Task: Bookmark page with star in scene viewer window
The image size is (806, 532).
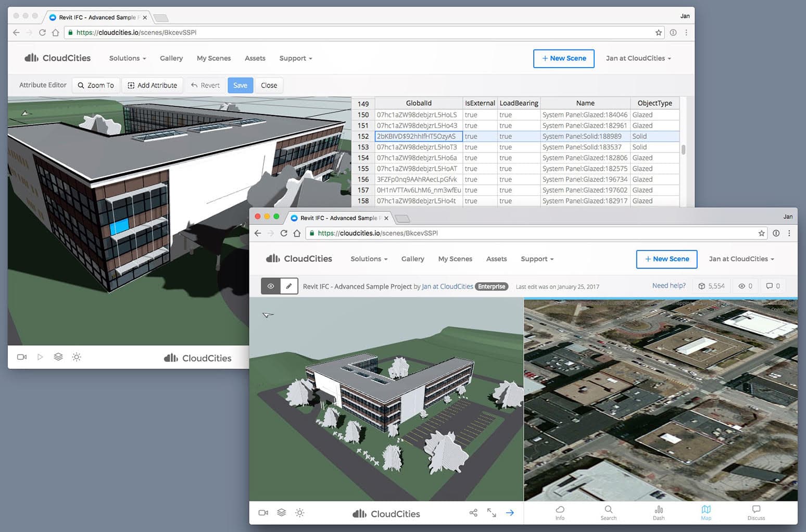Action: (x=762, y=233)
